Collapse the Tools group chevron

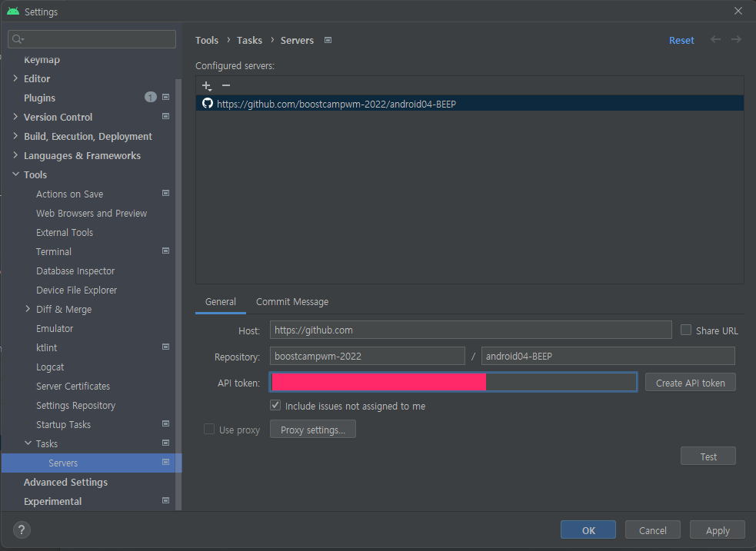[15, 174]
